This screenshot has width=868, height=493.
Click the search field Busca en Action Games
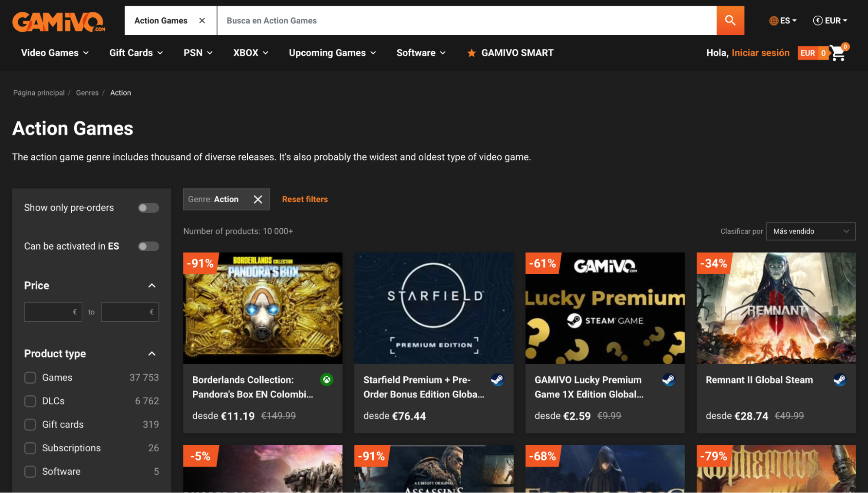click(467, 20)
